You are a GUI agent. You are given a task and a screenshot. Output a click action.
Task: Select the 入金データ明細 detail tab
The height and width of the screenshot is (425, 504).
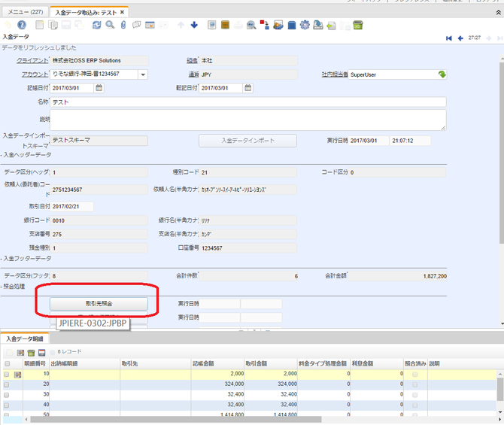24,338
